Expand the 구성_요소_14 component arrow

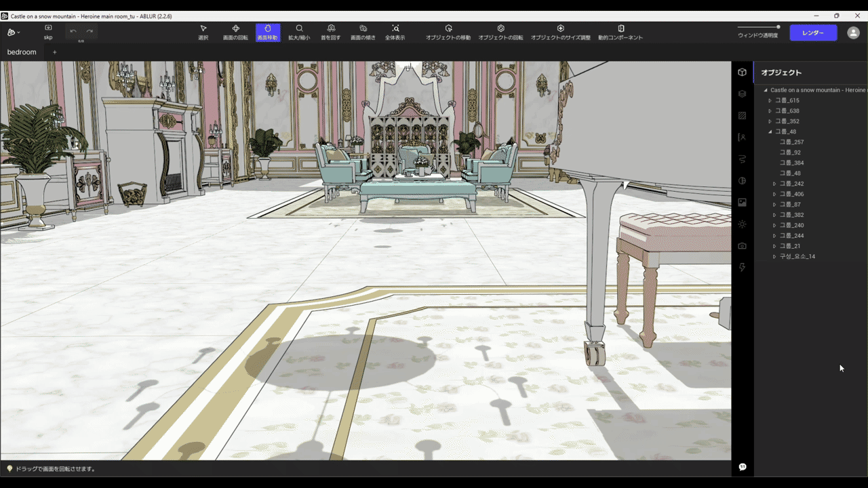[x=775, y=257]
